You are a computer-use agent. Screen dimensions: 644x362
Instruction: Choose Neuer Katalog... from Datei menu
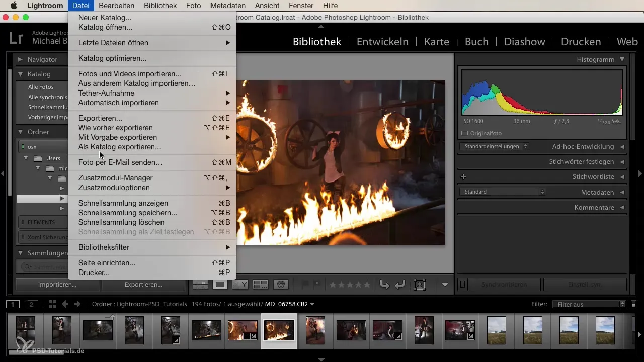tap(105, 18)
